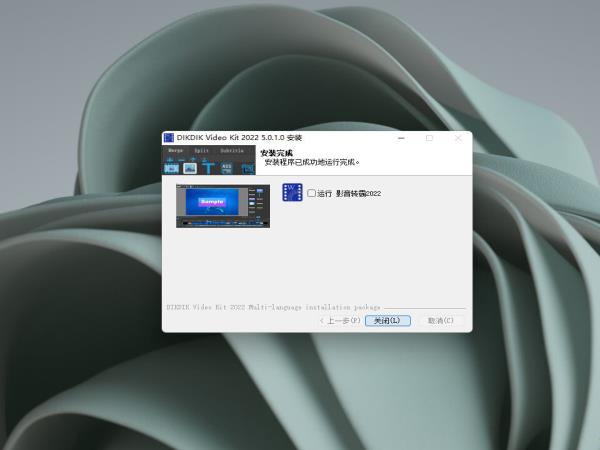Click the ASS subtitle icon in the banner
This screenshot has height=450, width=600.
tap(227, 167)
